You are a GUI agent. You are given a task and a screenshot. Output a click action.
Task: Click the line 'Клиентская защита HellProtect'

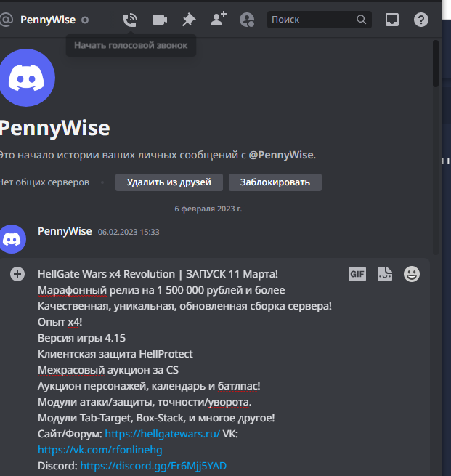tap(115, 354)
